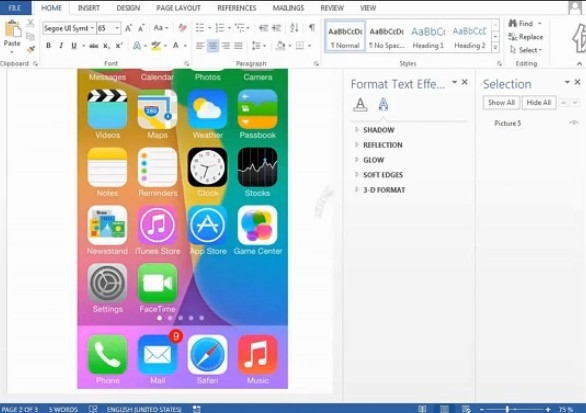The image size is (586, 413).
Task: Apply strikethrough formatting
Action: (x=93, y=46)
